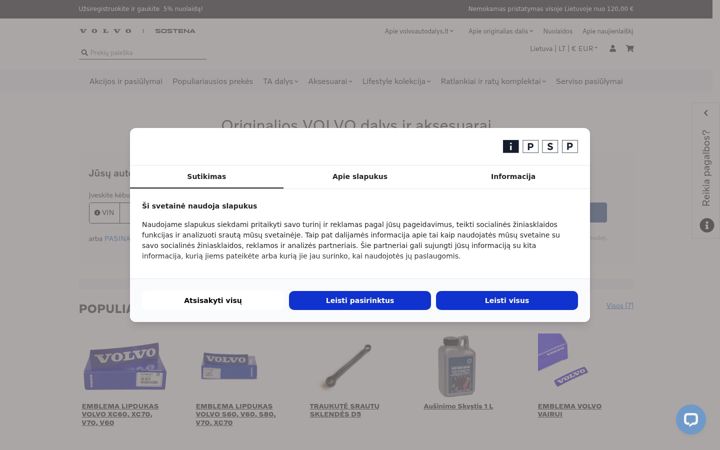Viewport: 720px width, 450px height.
Task: Expand Lifestyle kolekcija menu
Action: pos(396,81)
